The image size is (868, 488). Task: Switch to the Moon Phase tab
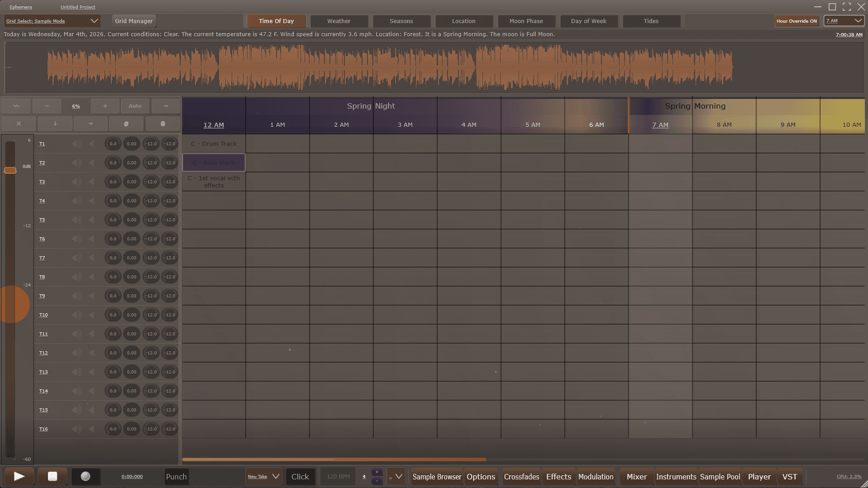click(526, 21)
